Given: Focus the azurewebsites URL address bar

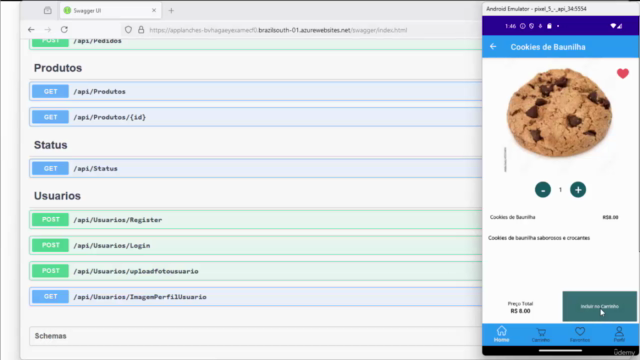Looking at the screenshot, I should (278, 30).
